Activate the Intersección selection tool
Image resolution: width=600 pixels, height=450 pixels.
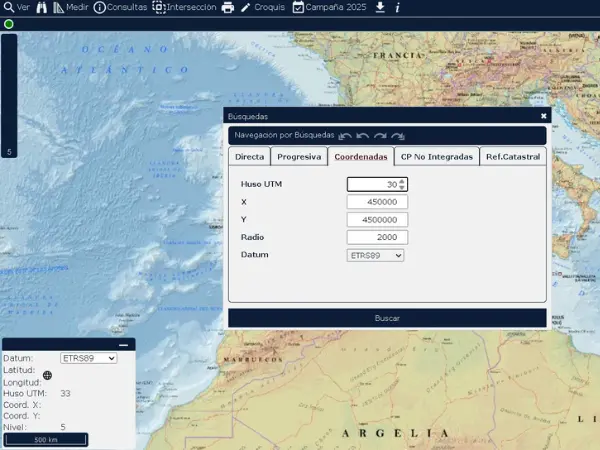pyautogui.click(x=184, y=7)
